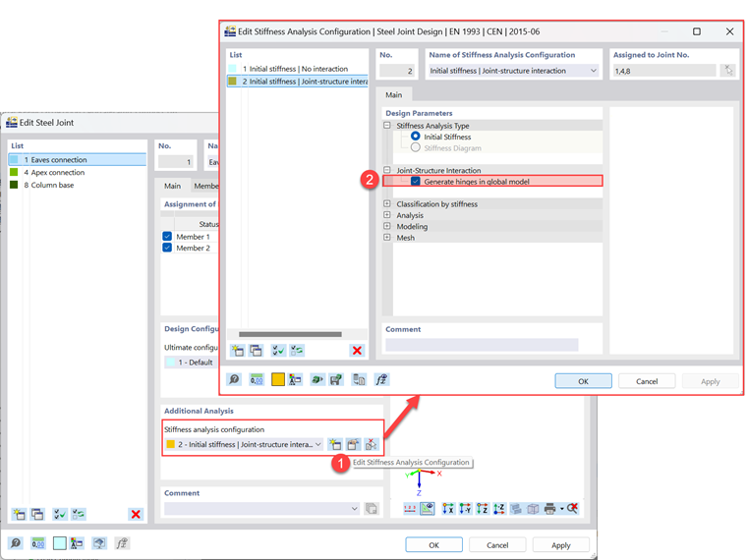The width and height of the screenshot is (747, 560).
Task: Click comment library icon beside Comment field in Edit Steel Joint
Action: click(x=372, y=509)
